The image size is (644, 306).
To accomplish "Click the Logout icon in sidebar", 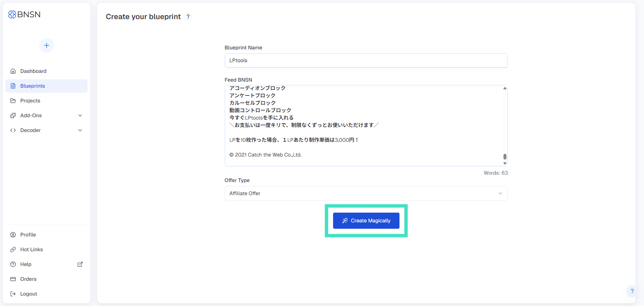I will click(x=13, y=294).
